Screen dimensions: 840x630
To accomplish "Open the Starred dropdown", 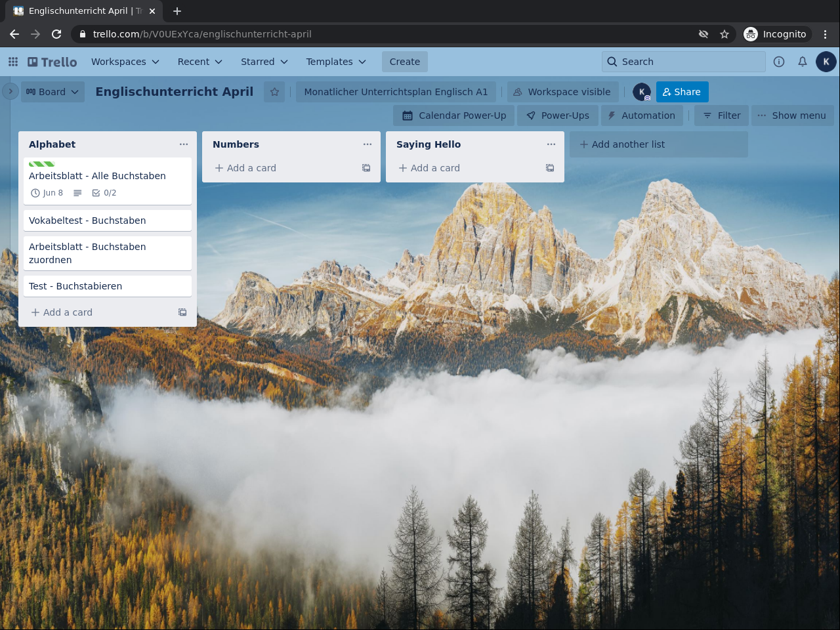I will pos(264,62).
